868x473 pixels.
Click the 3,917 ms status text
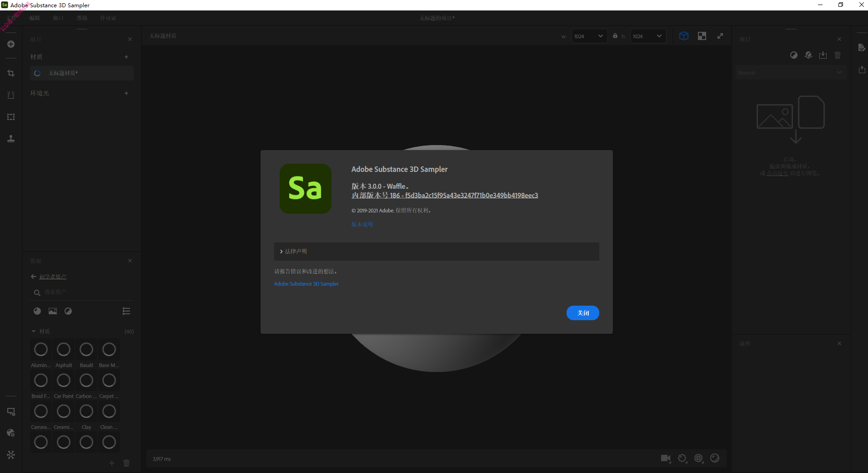pyautogui.click(x=161, y=459)
